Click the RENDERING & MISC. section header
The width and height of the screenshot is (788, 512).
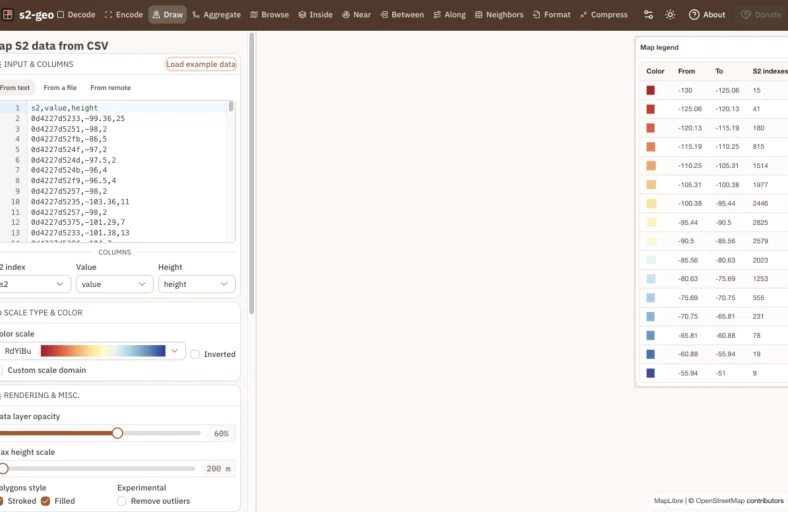click(x=41, y=395)
